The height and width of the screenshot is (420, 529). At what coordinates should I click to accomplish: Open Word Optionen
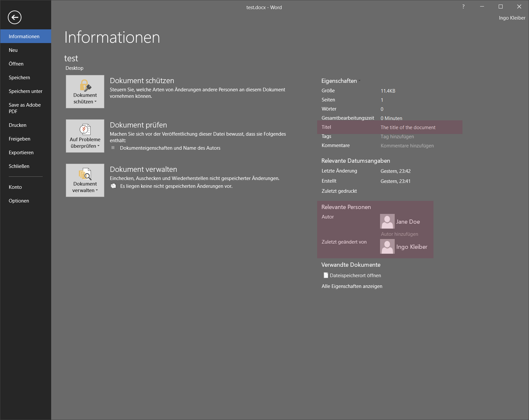pyautogui.click(x=26, y=201)
